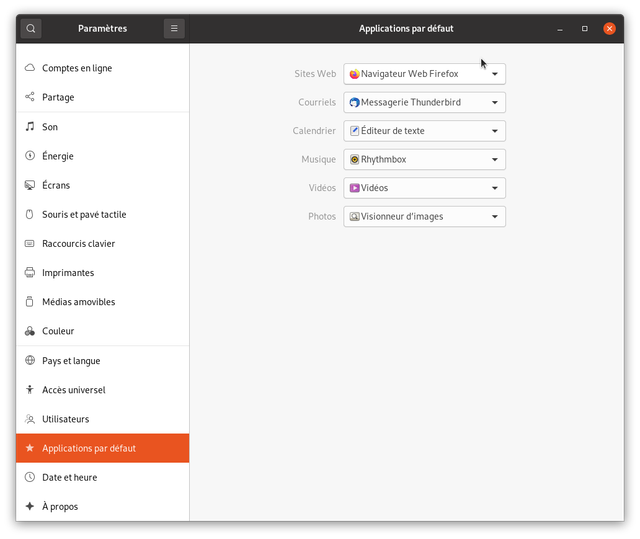Open the À propos panel
Screen dimensions: 640x539
(x=102, y=506)
